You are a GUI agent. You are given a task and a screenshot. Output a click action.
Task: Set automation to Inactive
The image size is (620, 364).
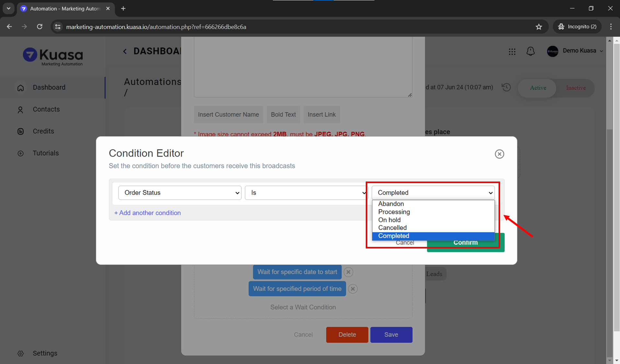tap(575, 88)
